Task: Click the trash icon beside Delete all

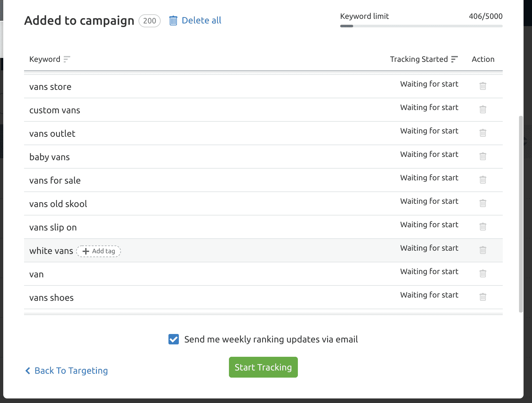Action: coord(173,20)
